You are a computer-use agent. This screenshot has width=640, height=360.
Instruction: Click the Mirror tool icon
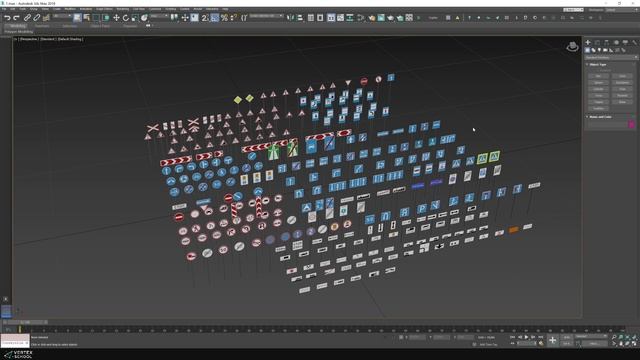coord(290,18)
